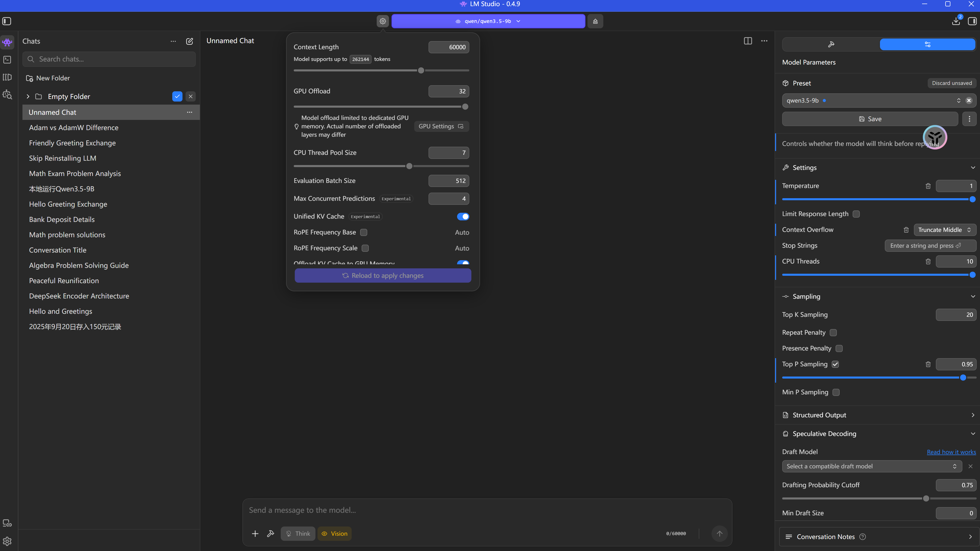Attach a file with plus icon
980x551 pixels.
(x=255, y=534)
